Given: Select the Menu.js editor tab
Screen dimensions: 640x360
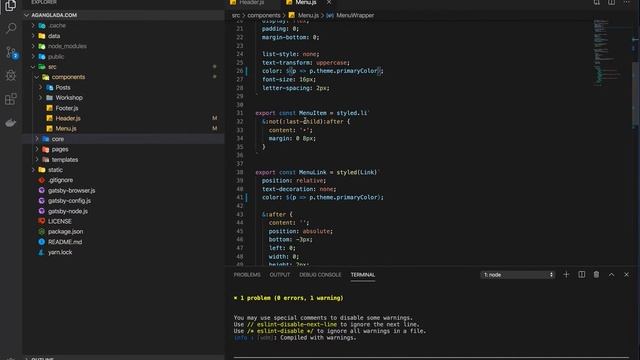Looking at the screenshot, I should point(305,2).
